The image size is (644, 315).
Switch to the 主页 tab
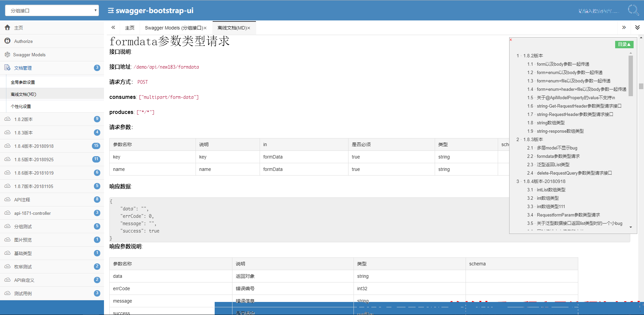click(x=130, y=28)
